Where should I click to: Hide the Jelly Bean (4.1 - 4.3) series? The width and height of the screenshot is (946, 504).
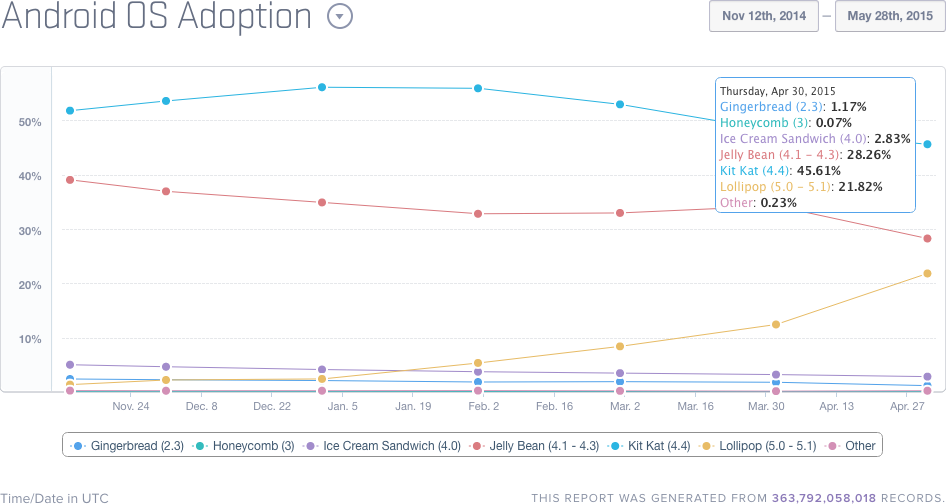click(536, 446)
